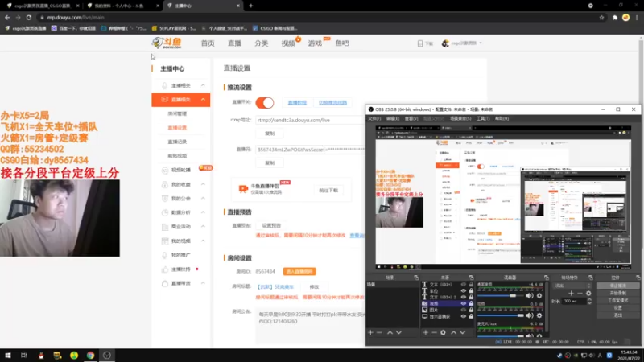Open OBS from the taskbar
The image size is (644, 362).
pyautogui.click(x=107, y=356)
